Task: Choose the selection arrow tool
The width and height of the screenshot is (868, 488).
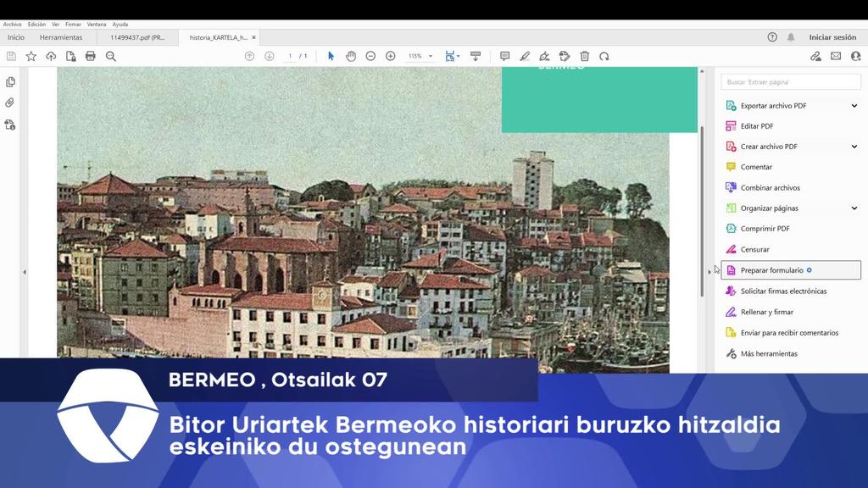Action: pos(331,56)
